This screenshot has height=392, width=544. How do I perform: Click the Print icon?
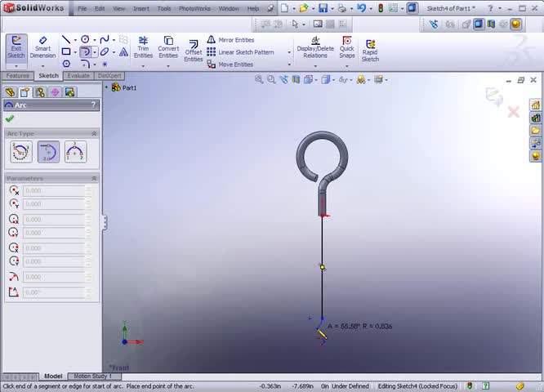[341, 8]
